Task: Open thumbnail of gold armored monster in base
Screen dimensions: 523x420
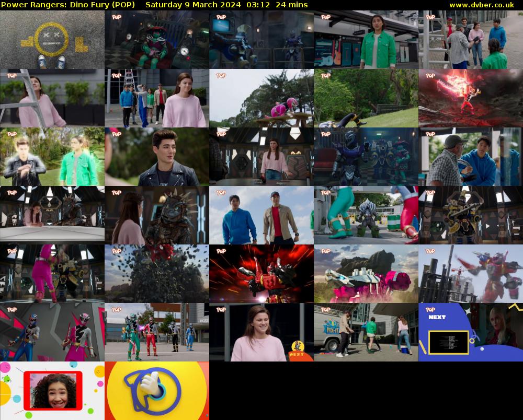Action: 471,215
